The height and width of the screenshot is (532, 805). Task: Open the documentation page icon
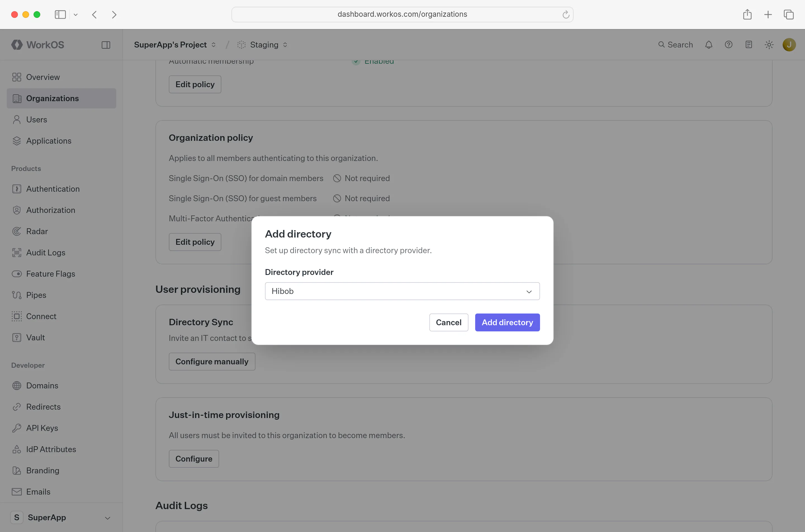pos(749,44)
